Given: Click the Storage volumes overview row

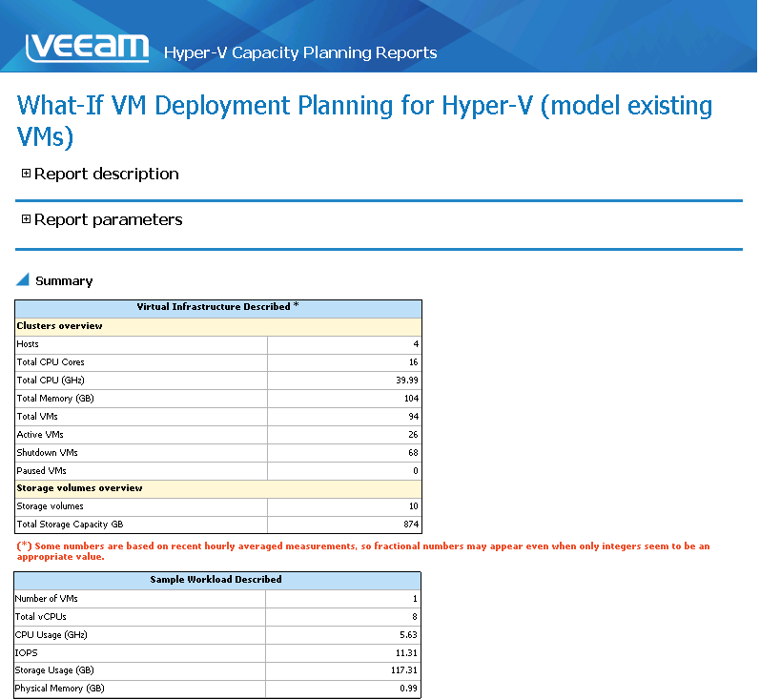Looking at the screenshot, I should pyautogui.click(x=218, y=488).
